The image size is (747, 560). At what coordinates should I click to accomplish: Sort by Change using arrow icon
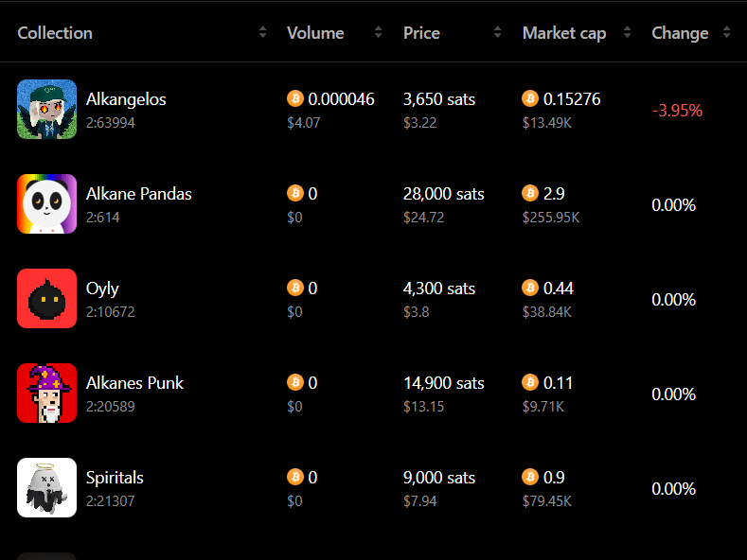pyautogui.click(x=726, y=32)
